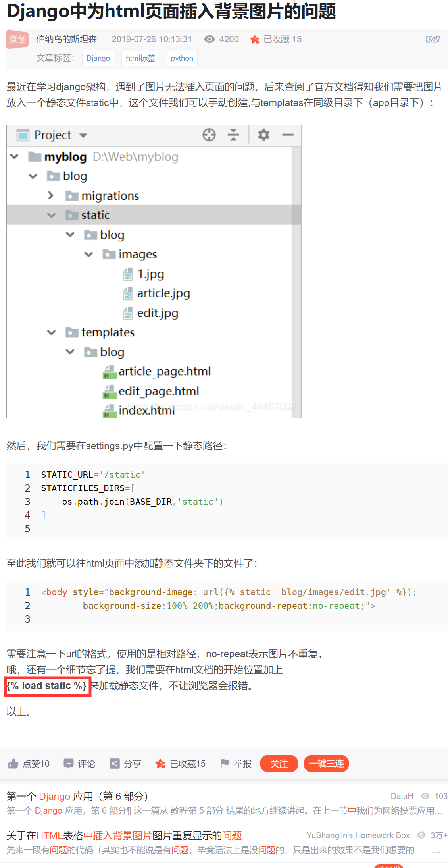Open related article 关于在HTML表格中插入背景图片
This screenshot has width=448, height=868.
tap(124, 835)
